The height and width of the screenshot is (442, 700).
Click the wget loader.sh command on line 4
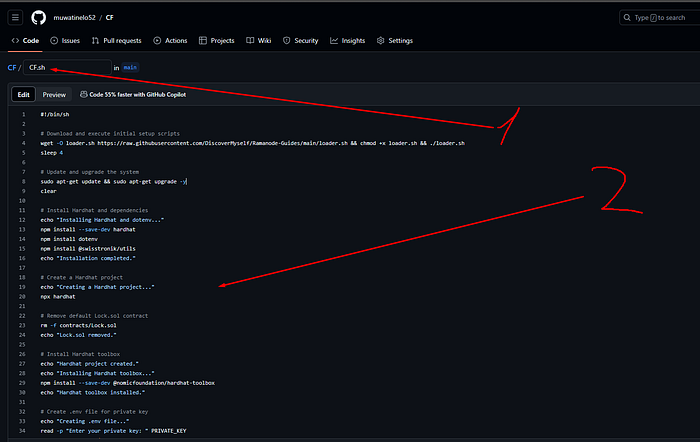[x=252, y=143]
